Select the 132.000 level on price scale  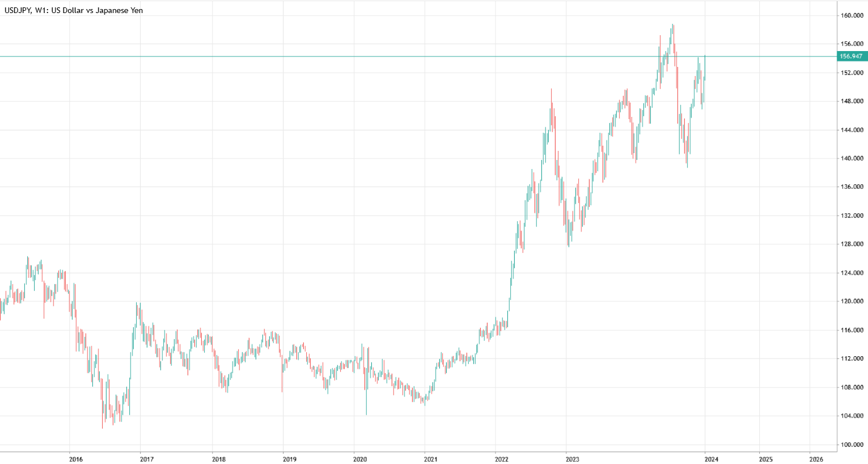point(852,216)
